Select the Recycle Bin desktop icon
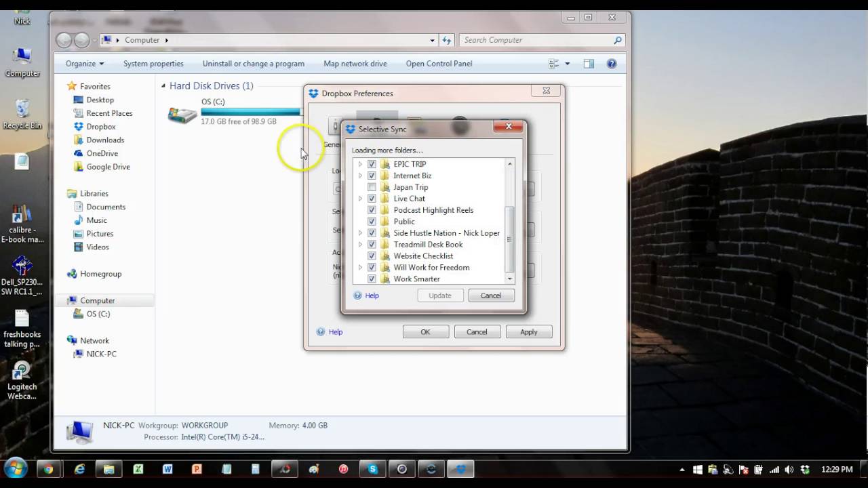The image size is (868, 488). (22, 114)
